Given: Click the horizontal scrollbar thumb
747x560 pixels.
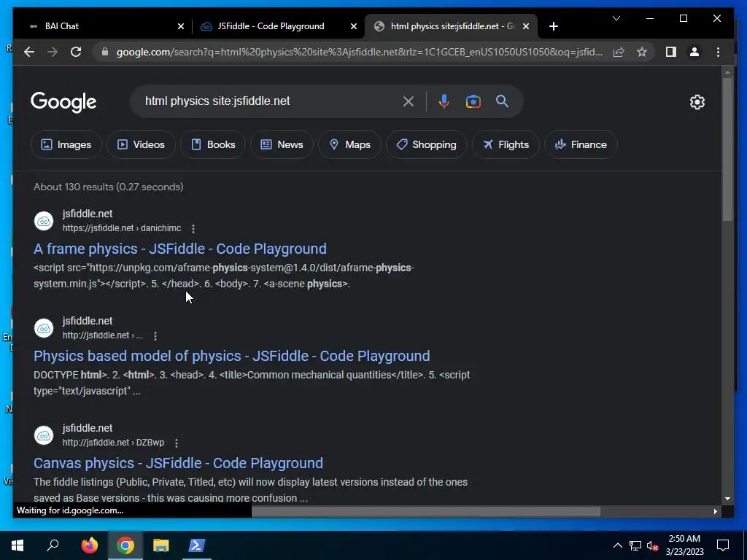Looking at the screenshot, I should (x=426, y=511).
